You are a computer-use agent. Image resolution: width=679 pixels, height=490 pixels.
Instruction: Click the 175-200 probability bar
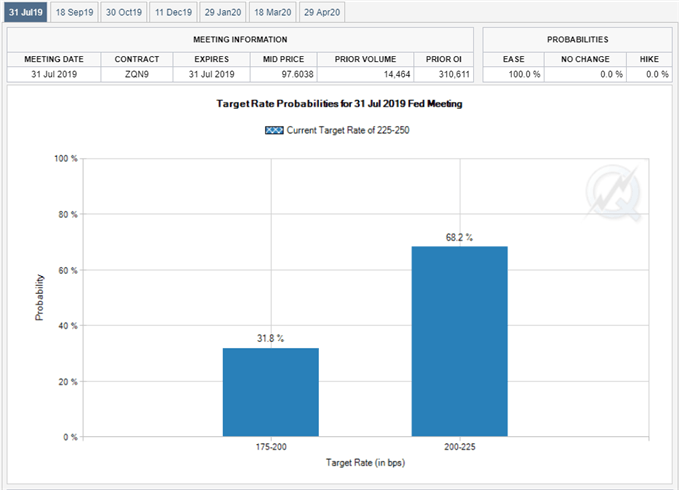click(271, 392)
